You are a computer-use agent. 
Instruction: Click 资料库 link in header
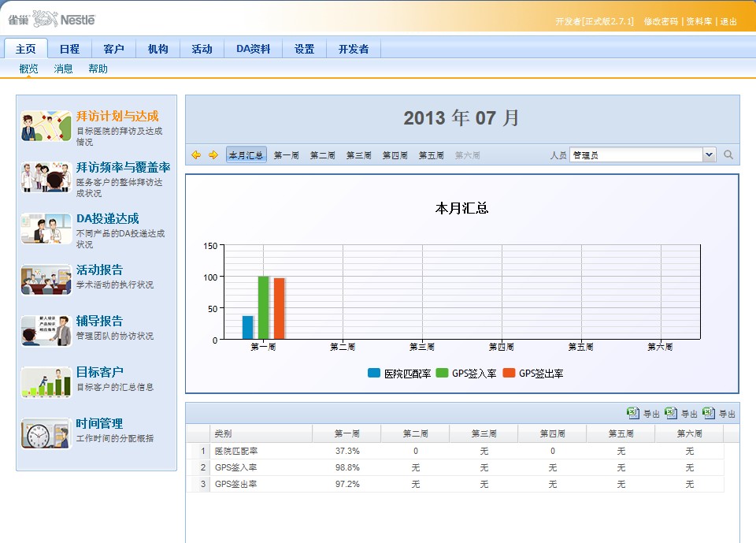tap(699, 21)
